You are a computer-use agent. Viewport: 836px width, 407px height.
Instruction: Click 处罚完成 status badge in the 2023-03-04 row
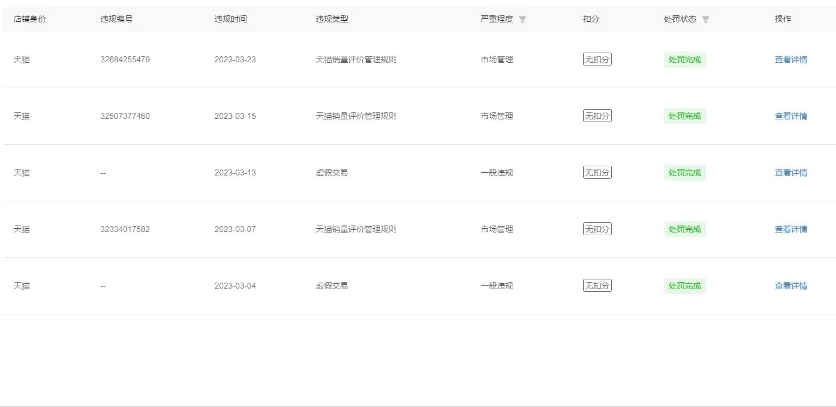point(685,286)
